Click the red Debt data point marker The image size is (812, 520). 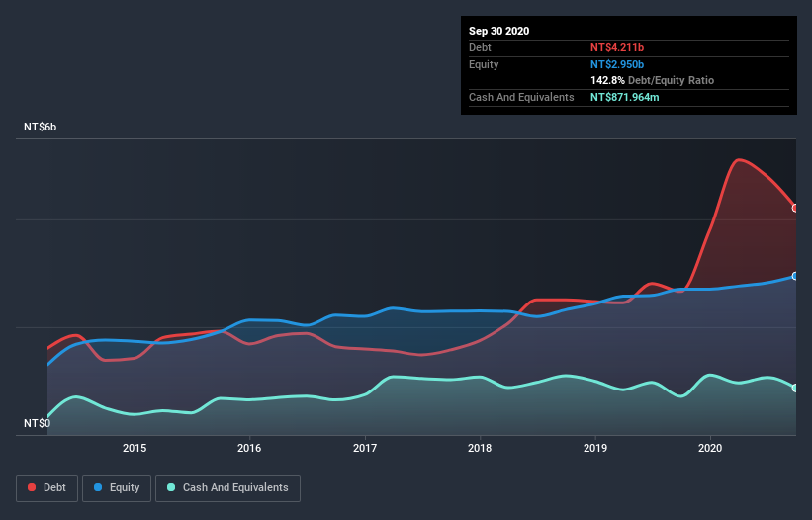(795, 208)
